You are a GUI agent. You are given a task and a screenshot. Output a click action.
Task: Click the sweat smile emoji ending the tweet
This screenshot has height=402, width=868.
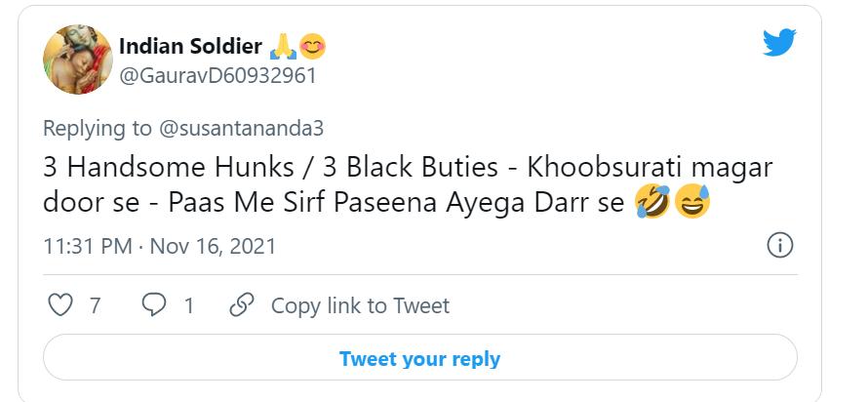click(x=691, y=203)
